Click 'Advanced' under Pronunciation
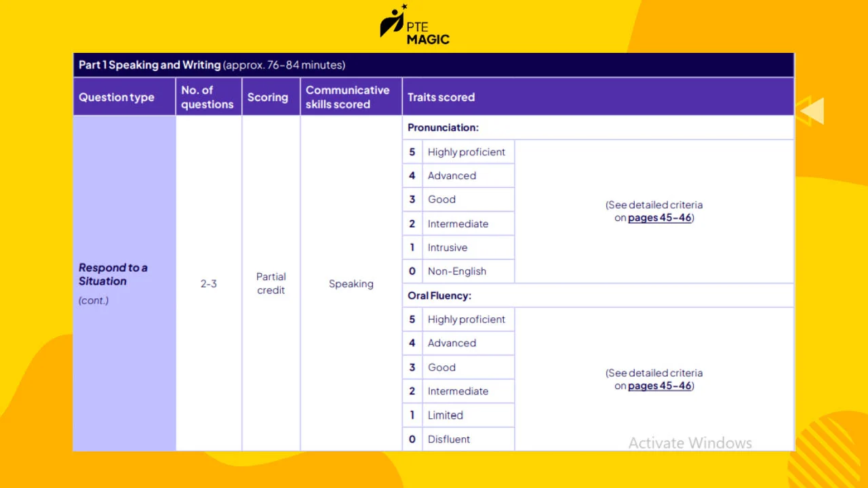This screenshot has width=868, height=488. [452, 176]
